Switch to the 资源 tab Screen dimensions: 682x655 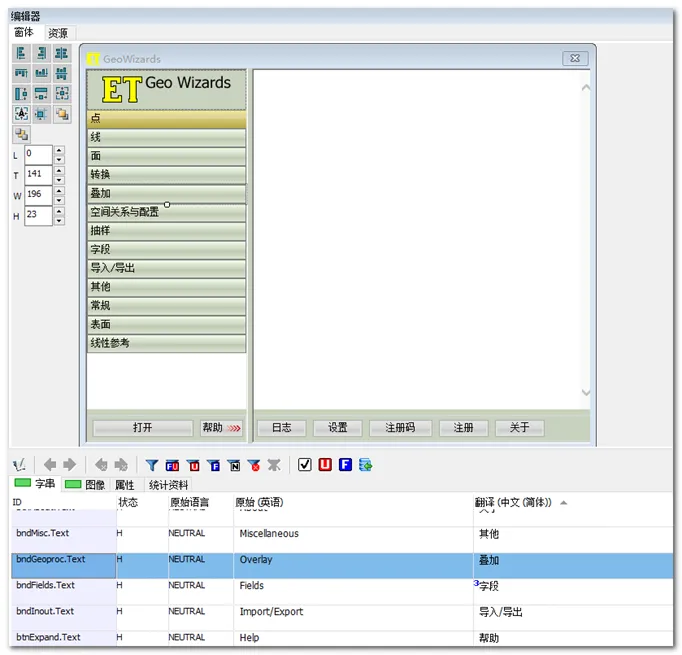pyautogui.click(x=58, y=33)
